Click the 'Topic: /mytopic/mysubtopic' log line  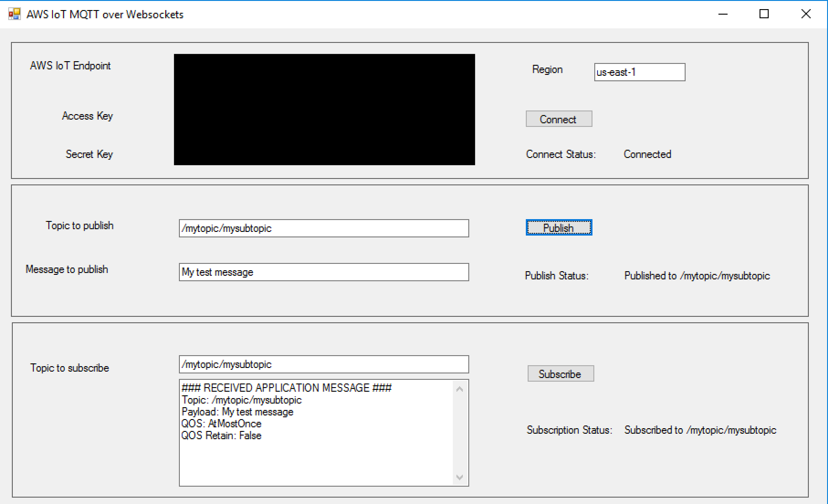[241, 400]
